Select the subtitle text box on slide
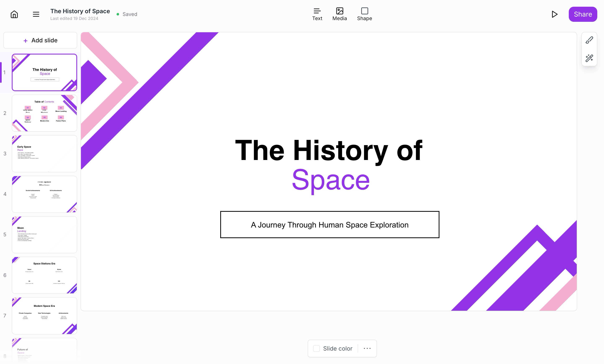The image size is (604, 364). tap(330, 225)
